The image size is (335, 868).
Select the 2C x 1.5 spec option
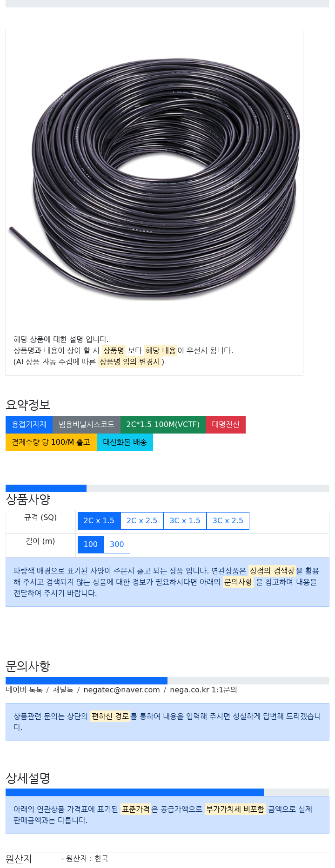tap(99, 520)
